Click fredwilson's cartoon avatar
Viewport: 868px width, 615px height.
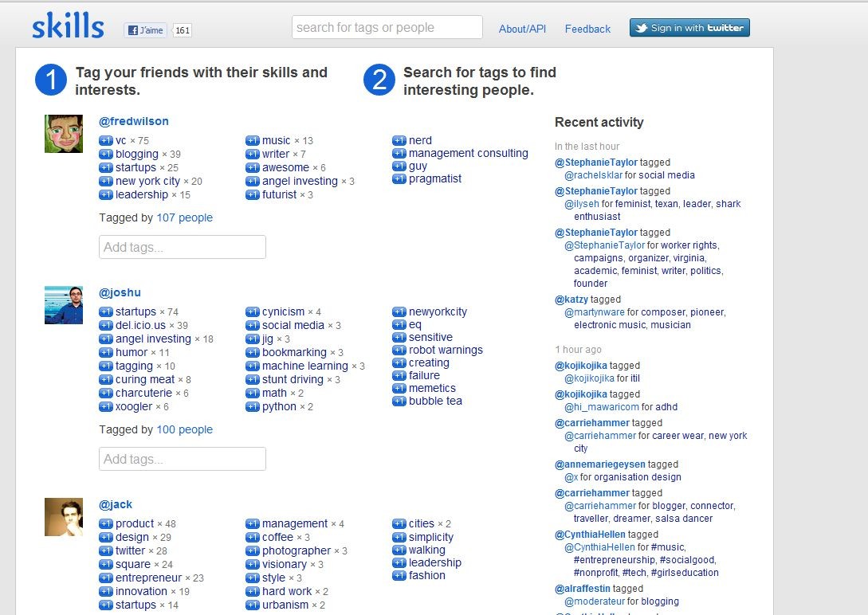pyautogui.click(x=64, y=134)
